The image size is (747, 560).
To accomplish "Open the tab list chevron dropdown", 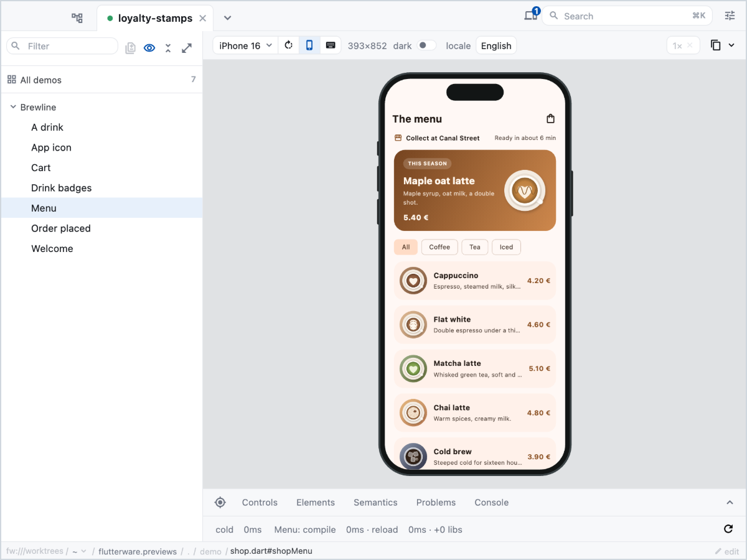I will coord(227,18).
